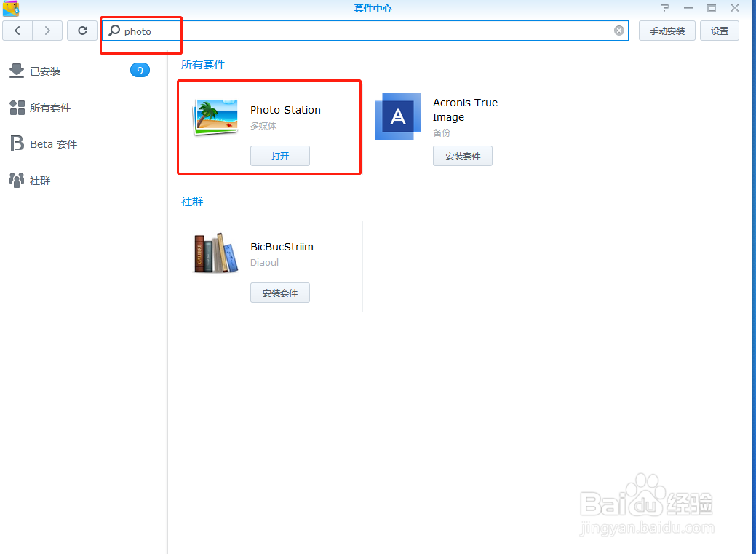Maximize the 套件中心 window
The height and width of the screenshot is (554, 756).
coord(712,8)
